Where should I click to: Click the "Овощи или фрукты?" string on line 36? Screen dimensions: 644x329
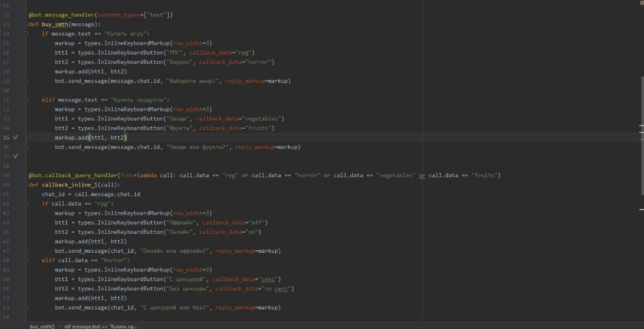pyautogui.click(x=199, y=147)
